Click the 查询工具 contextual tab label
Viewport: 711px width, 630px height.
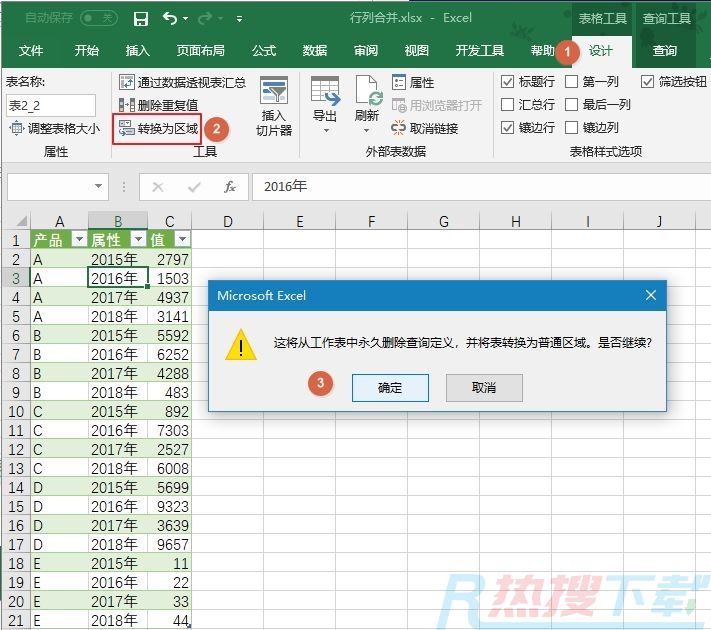666,19
